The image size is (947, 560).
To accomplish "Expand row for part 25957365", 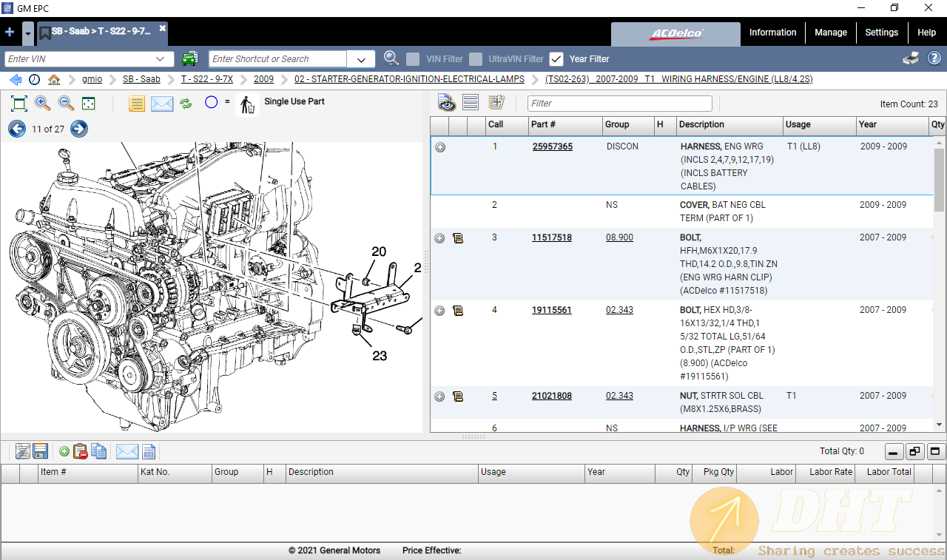I will coord(440,147).
